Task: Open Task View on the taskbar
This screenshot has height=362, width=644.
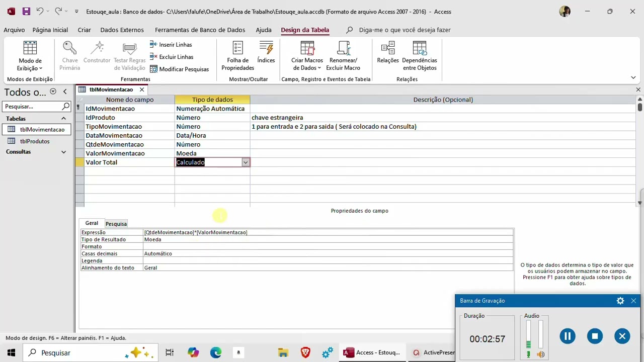Action: click(170, 352)
